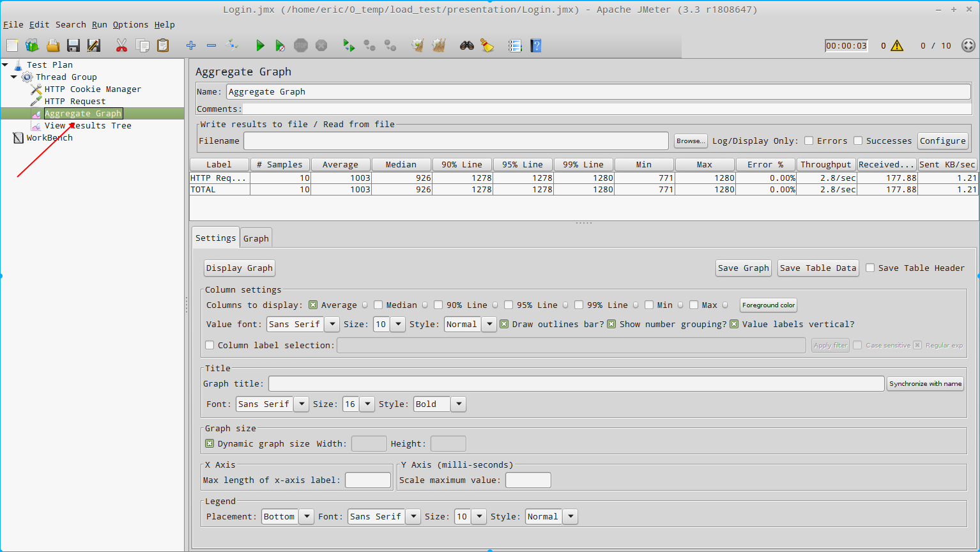Switch to the Graph tab

(256, 238)
